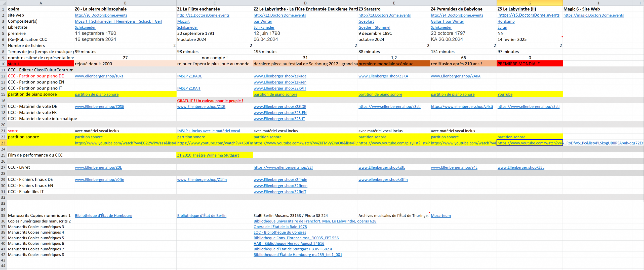
Task: Open Opéra de l'État de la Baie 1978
Action: [x=280, y=227]
